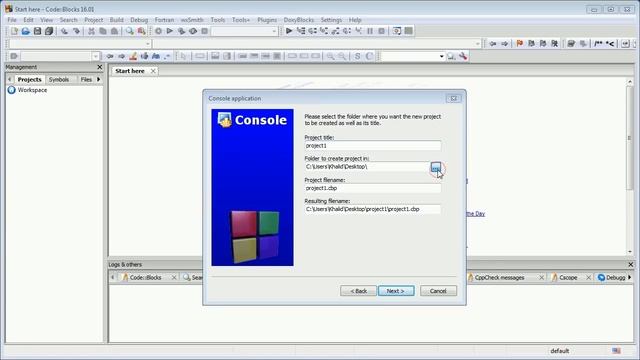Viewport: 640px width, 360px height.
Task: Open the Settings menu
Action: [331, 20]
